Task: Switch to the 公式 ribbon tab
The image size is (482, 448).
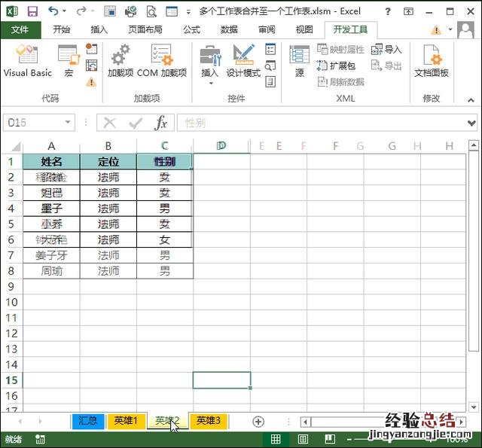Action: click(191, 29)
